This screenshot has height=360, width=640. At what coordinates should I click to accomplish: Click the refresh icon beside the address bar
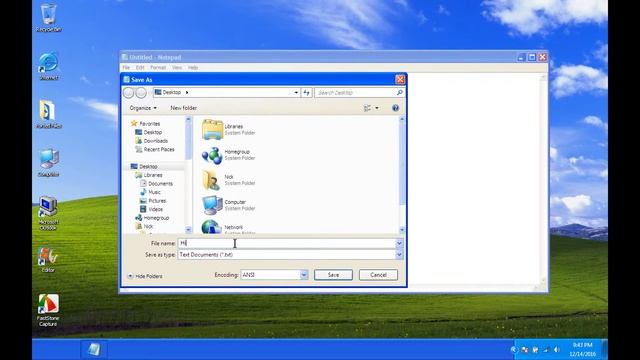pos(307,93)
